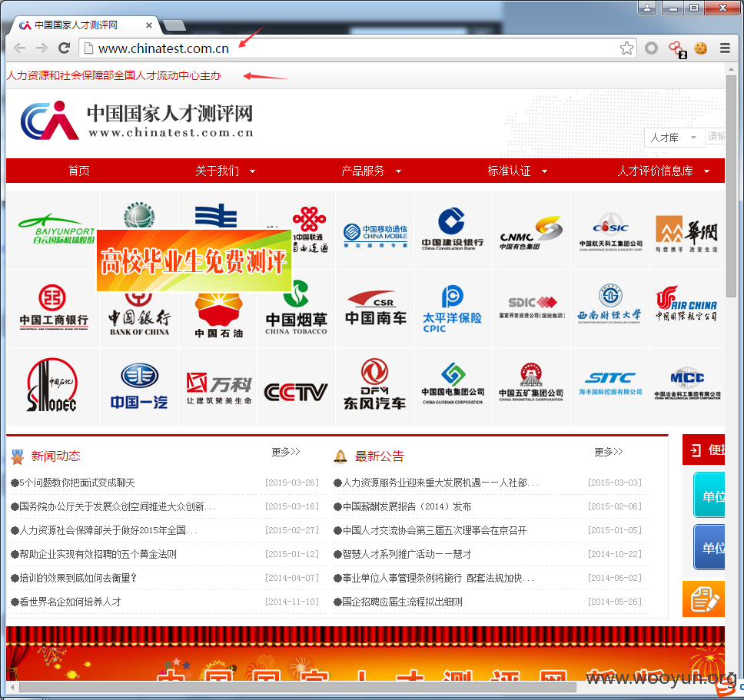Image resolution: width=744 pixels, height=700 pixels.
Task: Click the vertical scrollbar thumb
Action: [731, 185]
